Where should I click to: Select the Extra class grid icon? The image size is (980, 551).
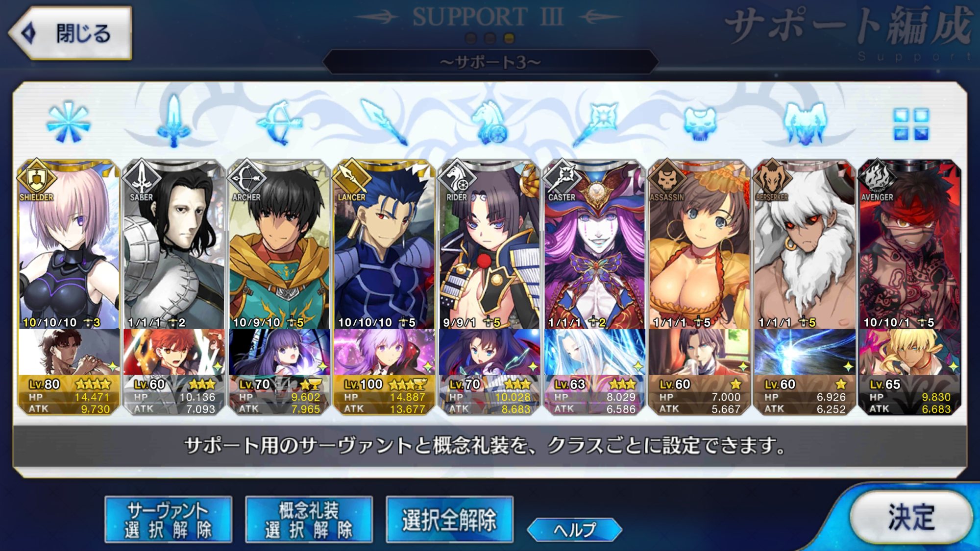pos(911,124)
